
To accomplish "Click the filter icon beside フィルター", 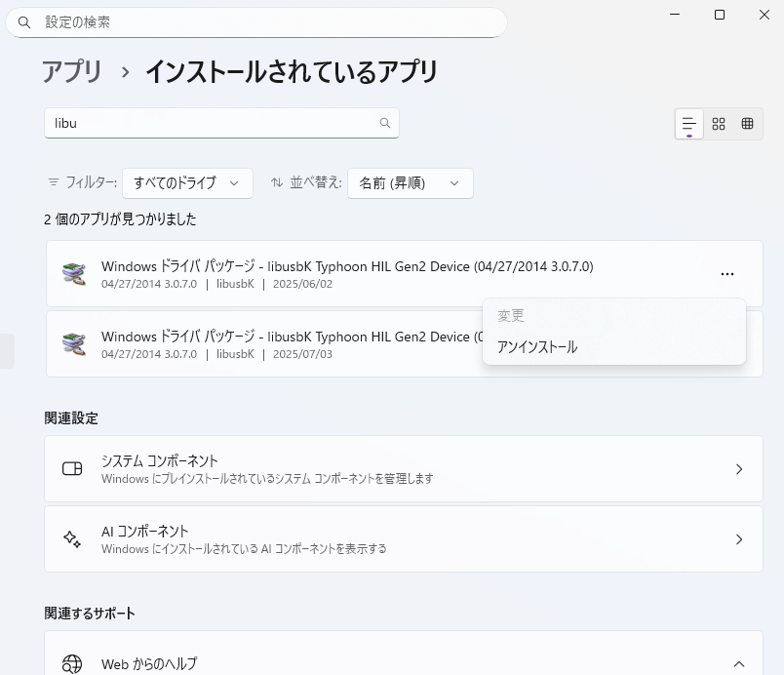I will (53, 182).
